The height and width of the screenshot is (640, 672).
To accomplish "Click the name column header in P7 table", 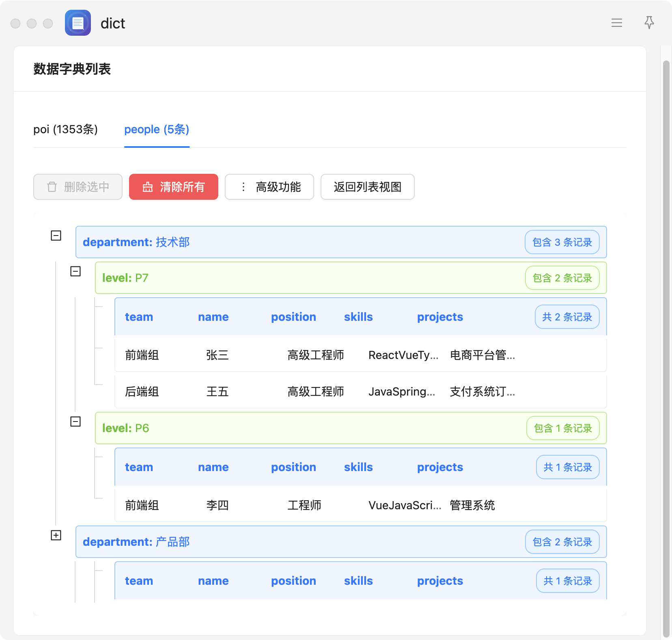I will pos(213,317).
